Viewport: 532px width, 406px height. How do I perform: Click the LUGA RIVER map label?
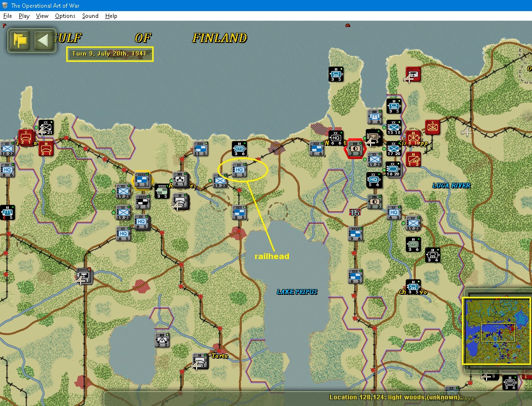[452, 185]
